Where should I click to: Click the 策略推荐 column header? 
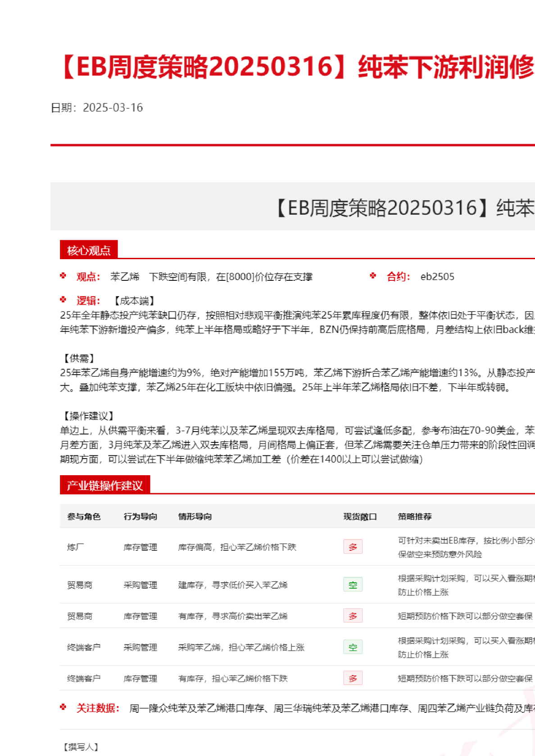click(x=415, y=517)
